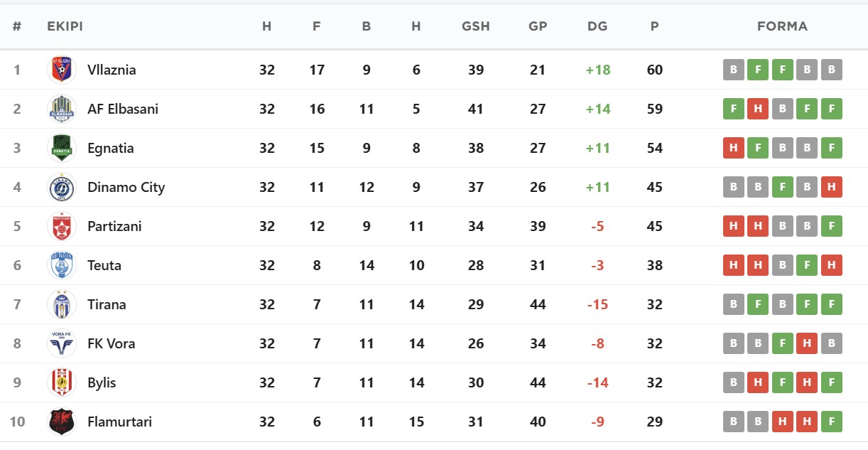Click Dinamo City's last red H form badge

coord(831,187)
